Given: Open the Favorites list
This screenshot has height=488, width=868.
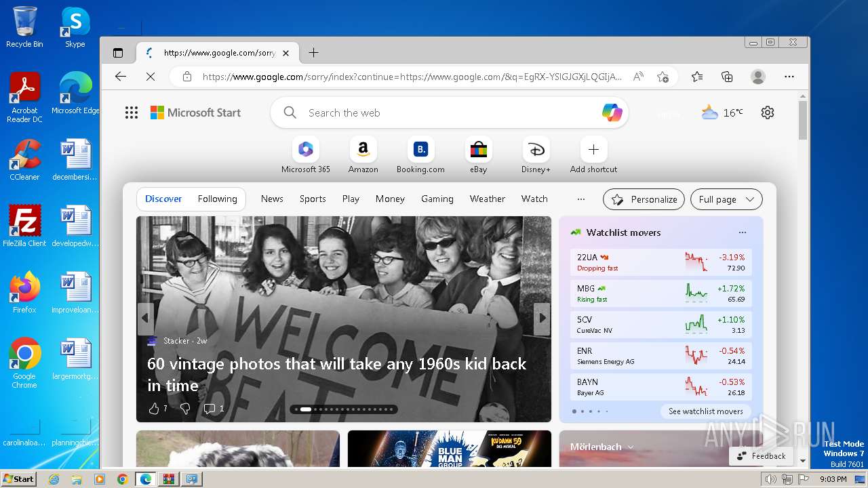Looking at the screenshot, I should (x=697, y=77).
